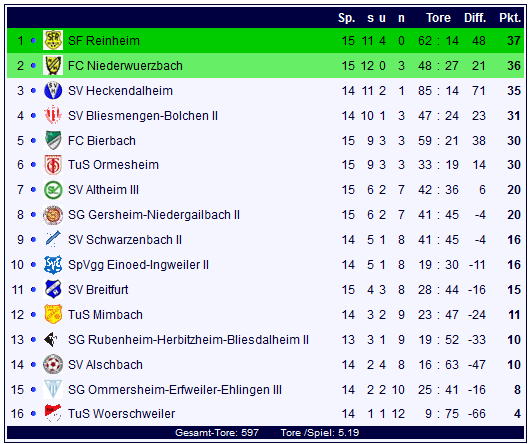This screenshot has width=529, height=444.
Task: Click the SF Reinheim club crest
Action: click(53, 40)
